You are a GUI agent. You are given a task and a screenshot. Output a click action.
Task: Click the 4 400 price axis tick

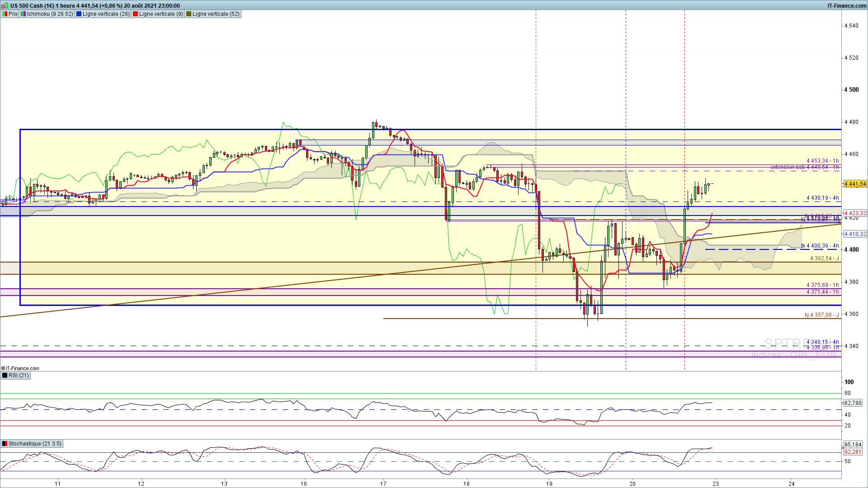click(852, 250)
